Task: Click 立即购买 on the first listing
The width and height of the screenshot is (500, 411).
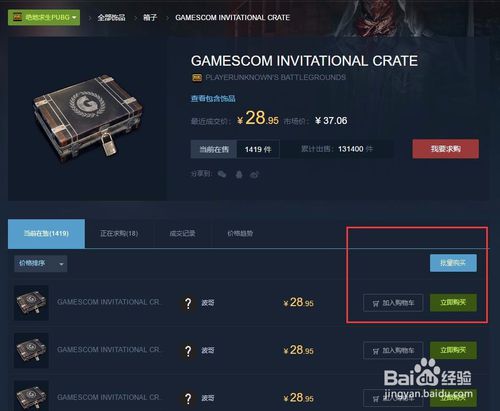Action: tap(453, 303)
